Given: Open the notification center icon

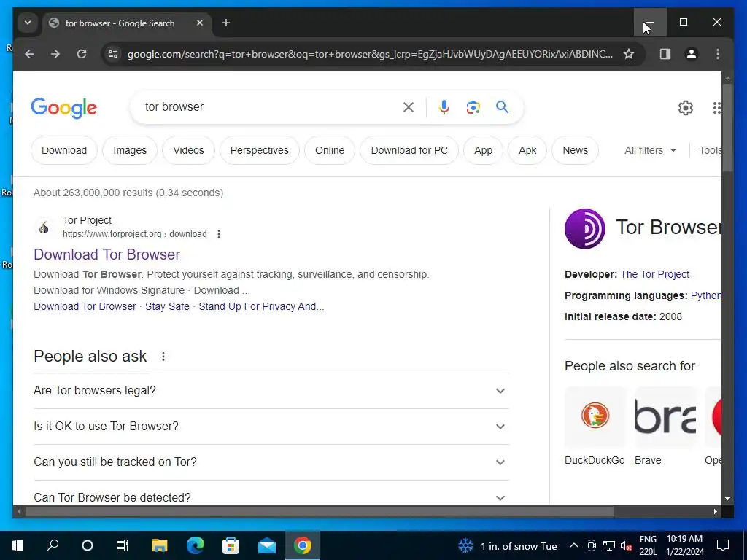Looking at the screenshot, I should point(723,545).
